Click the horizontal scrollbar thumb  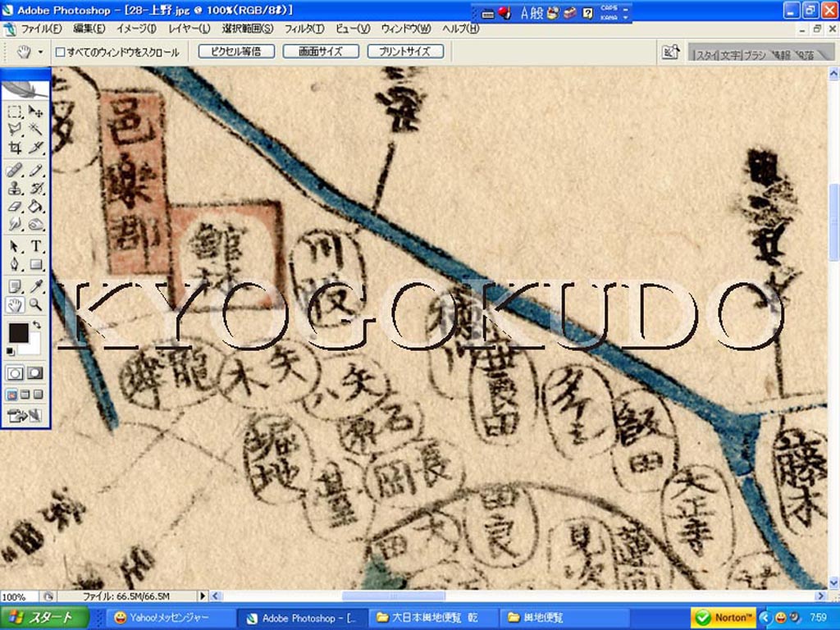point(393,596)
